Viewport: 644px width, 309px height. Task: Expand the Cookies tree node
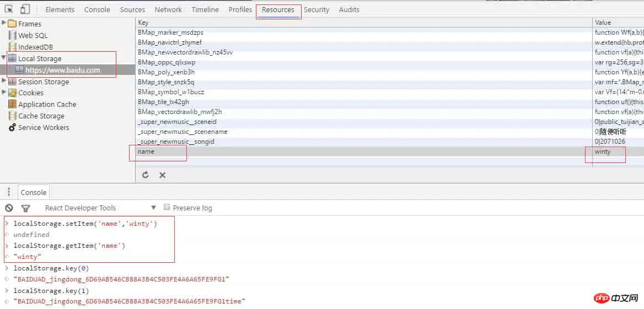coord(4,93)
